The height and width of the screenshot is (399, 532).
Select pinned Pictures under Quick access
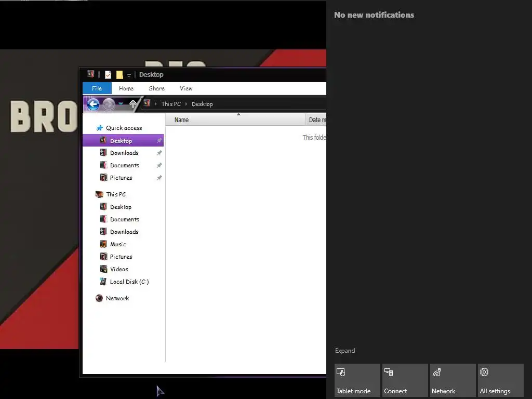pos(121,178)
